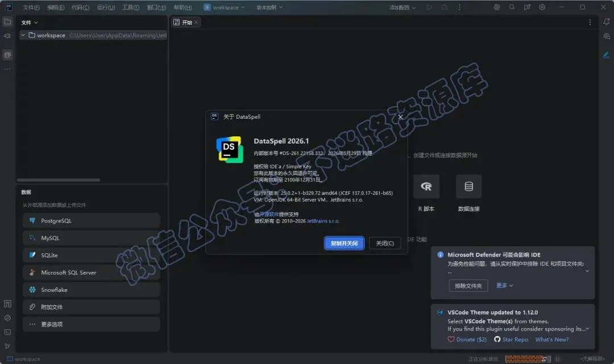Add a MySQL data source
This screenshot has width=614, height=364.
coord(91,238)
